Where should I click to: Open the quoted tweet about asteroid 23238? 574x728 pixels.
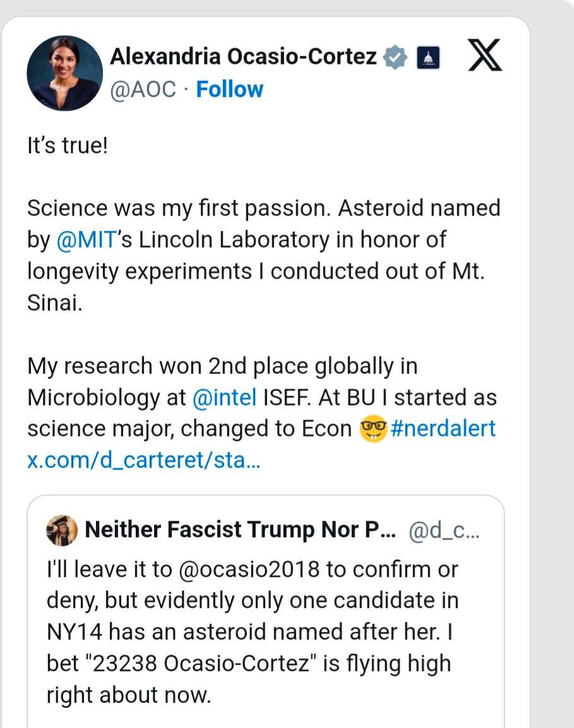coord(265,612)
